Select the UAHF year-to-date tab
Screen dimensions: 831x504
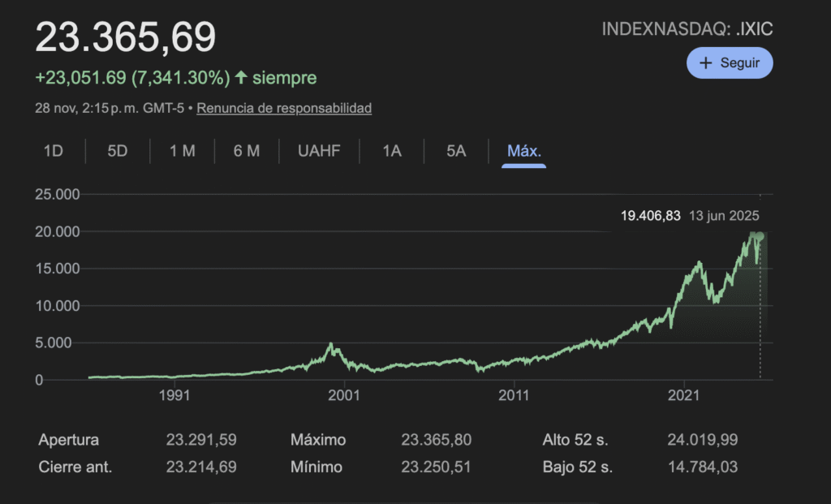point(318,151)
